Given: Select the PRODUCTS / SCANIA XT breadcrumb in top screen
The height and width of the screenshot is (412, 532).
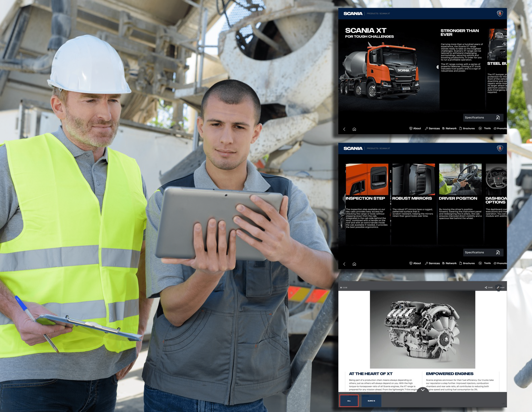Looking at the screenshot, I should coord(378,14).
